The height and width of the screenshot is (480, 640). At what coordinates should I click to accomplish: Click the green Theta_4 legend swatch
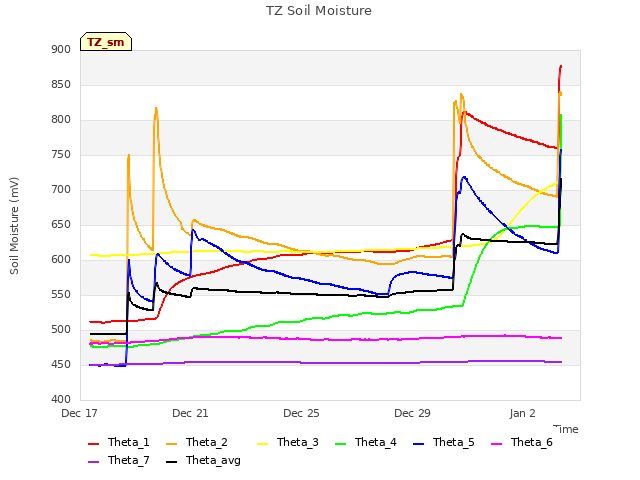[x=340, y=444]
